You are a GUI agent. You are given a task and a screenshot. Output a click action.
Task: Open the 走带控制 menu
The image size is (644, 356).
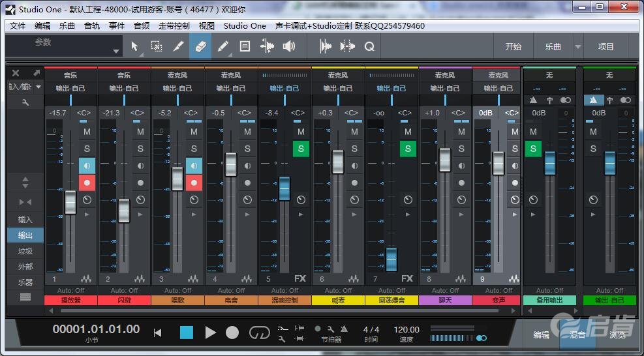(174, 26)
